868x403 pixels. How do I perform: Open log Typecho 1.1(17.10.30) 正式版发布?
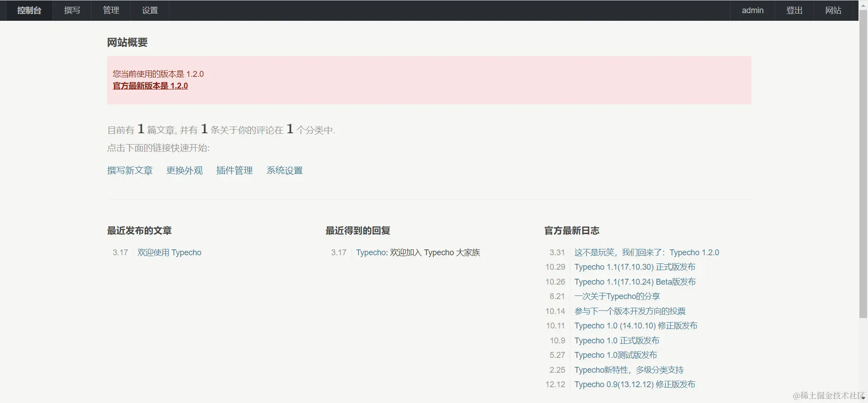(635, 267)
